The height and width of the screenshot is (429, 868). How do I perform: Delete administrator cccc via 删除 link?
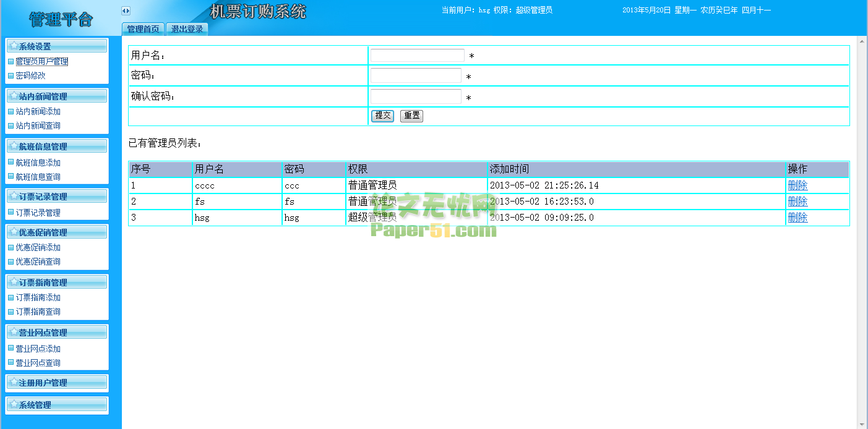click(797, 185)
